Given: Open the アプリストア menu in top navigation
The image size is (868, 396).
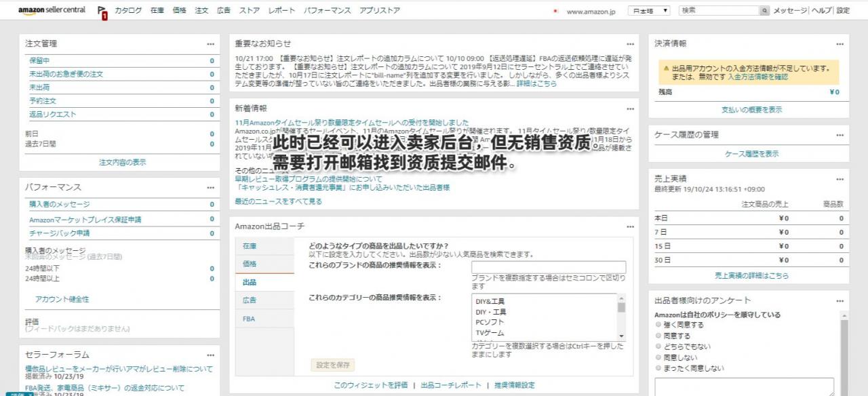Looking at the screenshot, I should click(x=379, y=11).
